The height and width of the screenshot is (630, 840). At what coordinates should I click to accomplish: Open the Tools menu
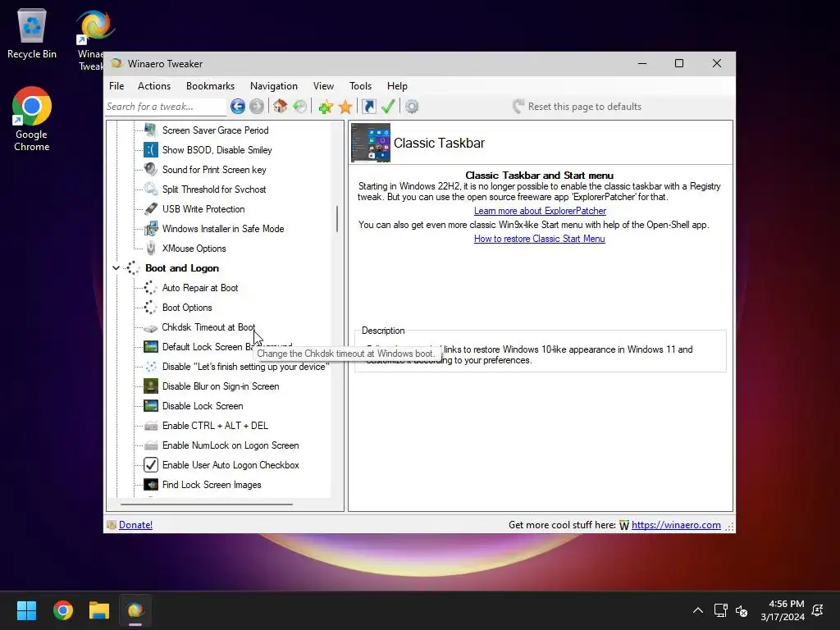pos(360,85)
